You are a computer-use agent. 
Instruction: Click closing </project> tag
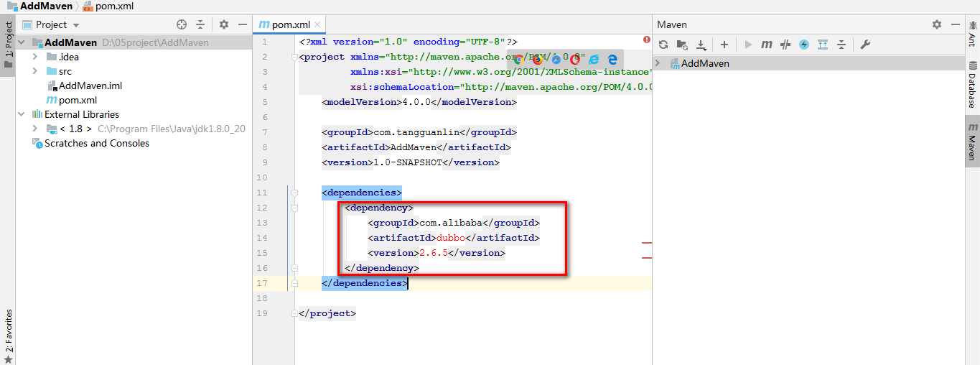tap(327, 313)
